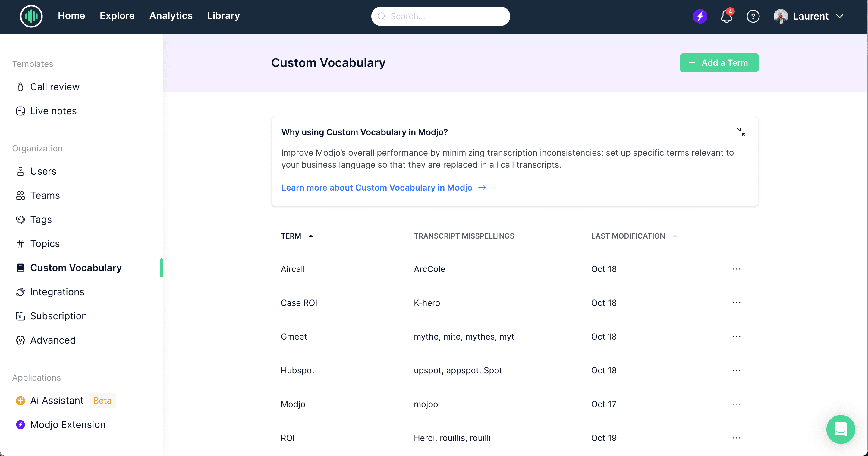Image resolution: width=868 pixels, height=456 pixels.
Task: Click TRANSCRIPT MISSPELLINGS column header
Action: point(464,236)
